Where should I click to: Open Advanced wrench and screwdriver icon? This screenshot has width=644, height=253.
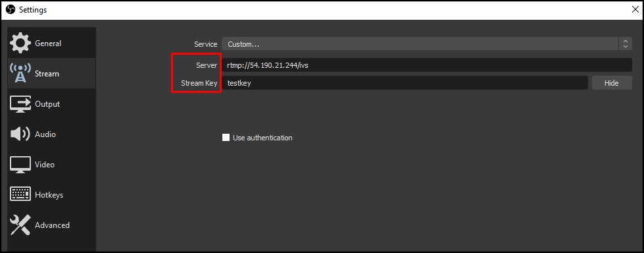20,225
